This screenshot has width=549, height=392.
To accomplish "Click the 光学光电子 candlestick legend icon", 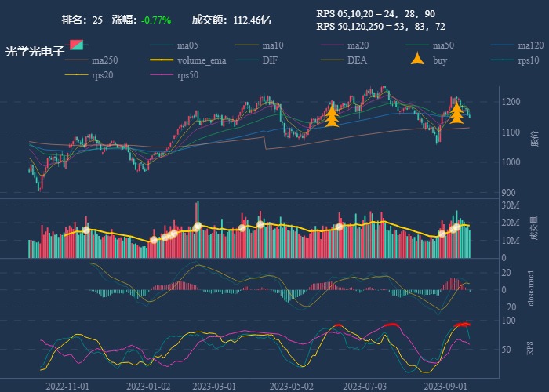I will pos(77,45).
